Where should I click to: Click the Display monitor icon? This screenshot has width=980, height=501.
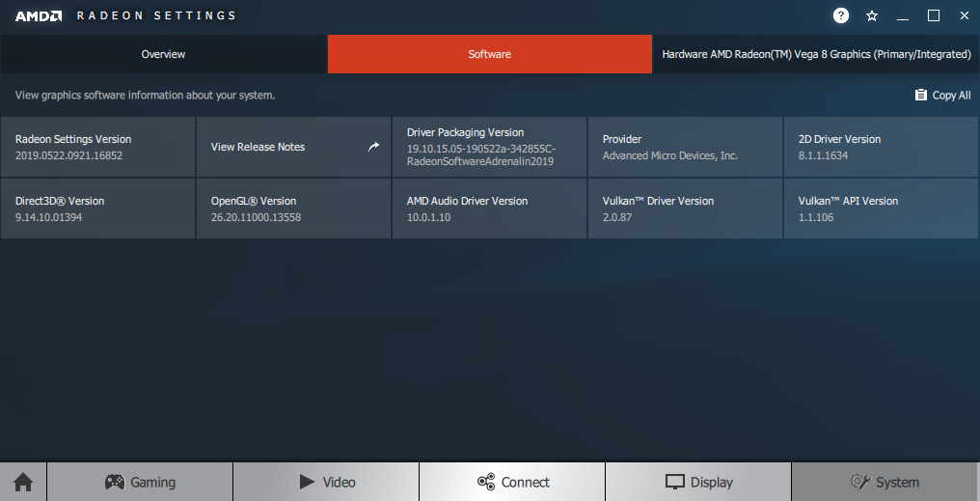675,482
